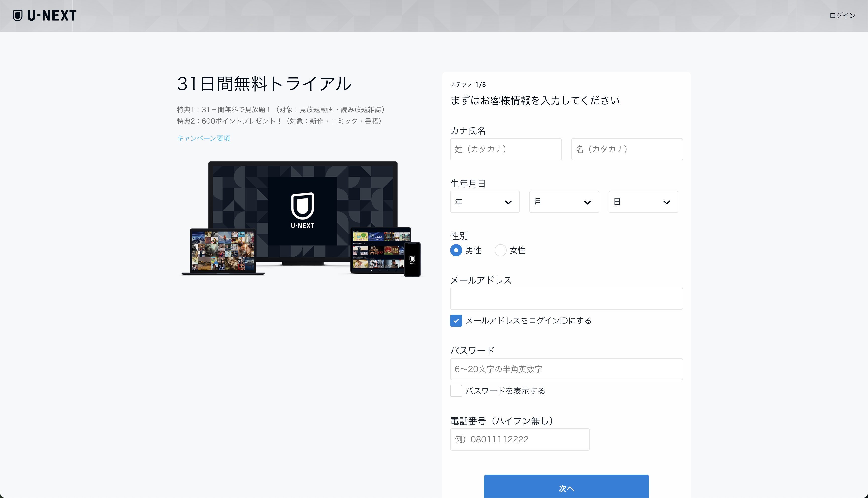This screenshot has height=498, width=868.
Task: Click the laptop device thumbnail
Action: click(x=223, y=251)
